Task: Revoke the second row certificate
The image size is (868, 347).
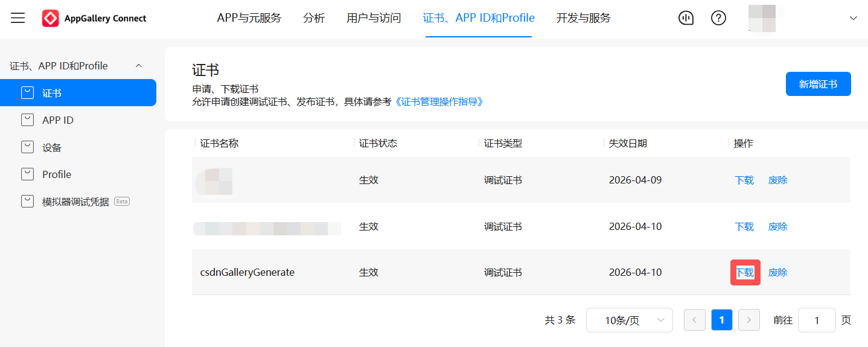Action: 778,226
